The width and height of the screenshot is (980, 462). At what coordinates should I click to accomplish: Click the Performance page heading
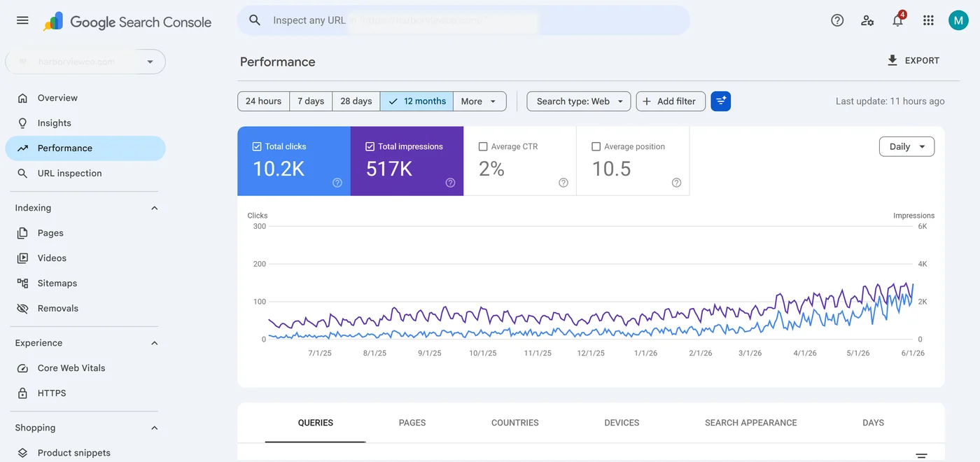coord(278,62)
